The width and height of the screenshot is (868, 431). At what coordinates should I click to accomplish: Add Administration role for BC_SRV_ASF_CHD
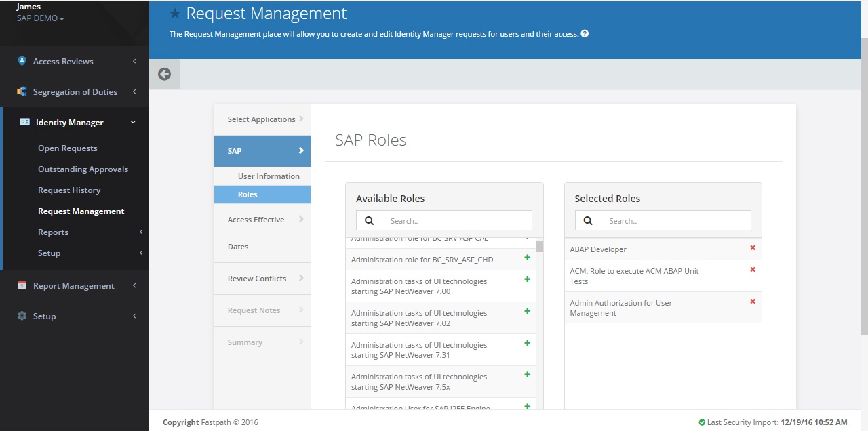pyautogui.click(x=527, y=258)
